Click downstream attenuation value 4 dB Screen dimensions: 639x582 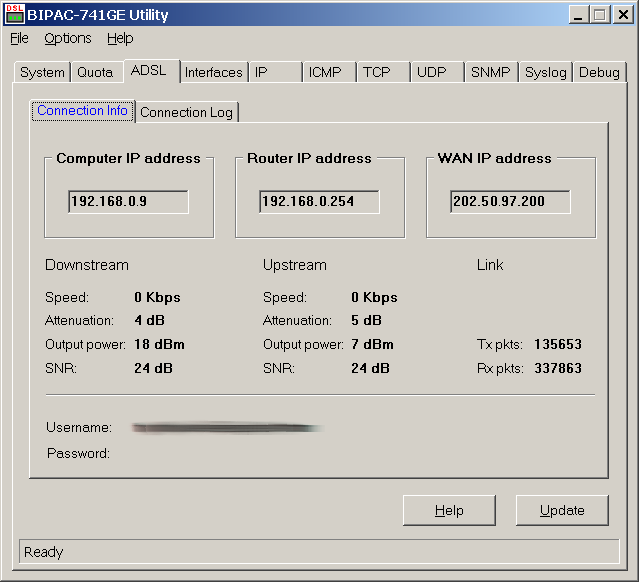point(150,320)
